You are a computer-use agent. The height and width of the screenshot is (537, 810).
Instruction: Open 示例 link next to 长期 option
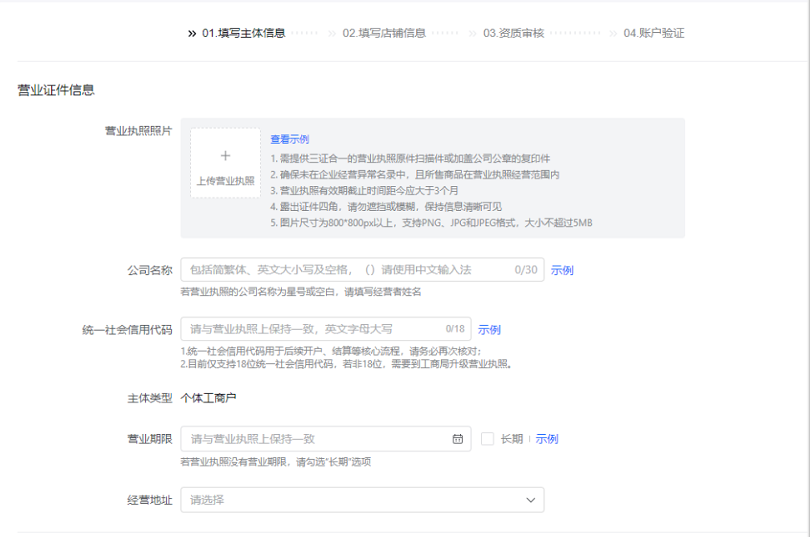[x=546, y=439]
